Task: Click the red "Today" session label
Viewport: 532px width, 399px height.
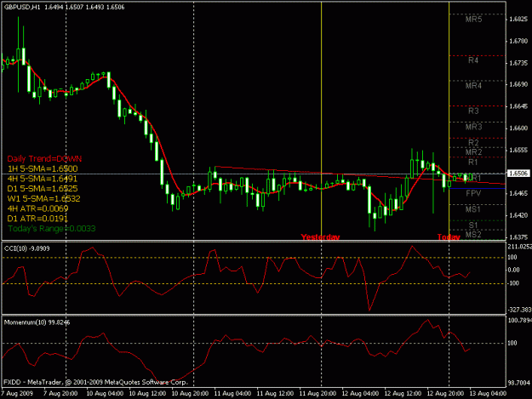Action: click(449, 237)
